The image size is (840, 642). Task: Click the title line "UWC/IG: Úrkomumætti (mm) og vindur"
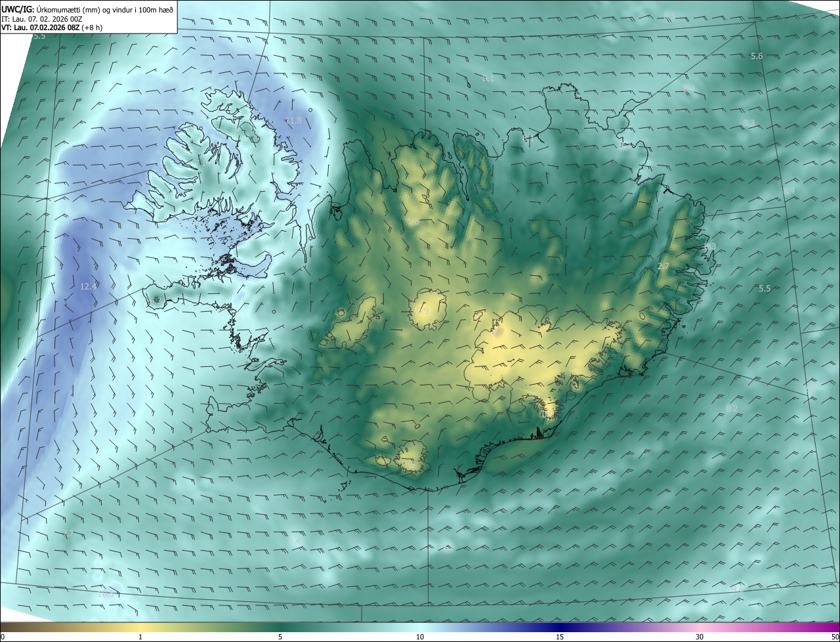coord(87,9)
